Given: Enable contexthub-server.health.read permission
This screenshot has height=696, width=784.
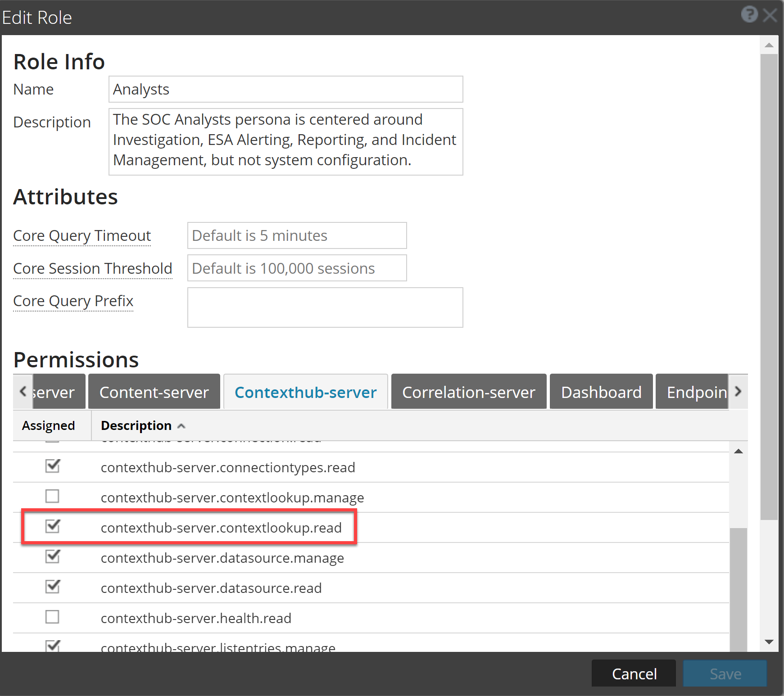Looking at the screenshot, I should (x=52, y=617).
